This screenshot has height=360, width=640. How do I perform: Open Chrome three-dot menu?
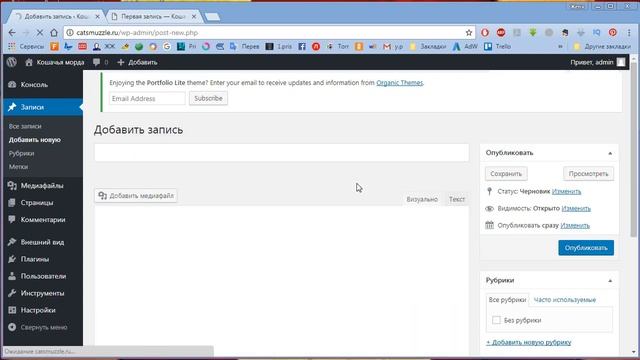(629, 33)
